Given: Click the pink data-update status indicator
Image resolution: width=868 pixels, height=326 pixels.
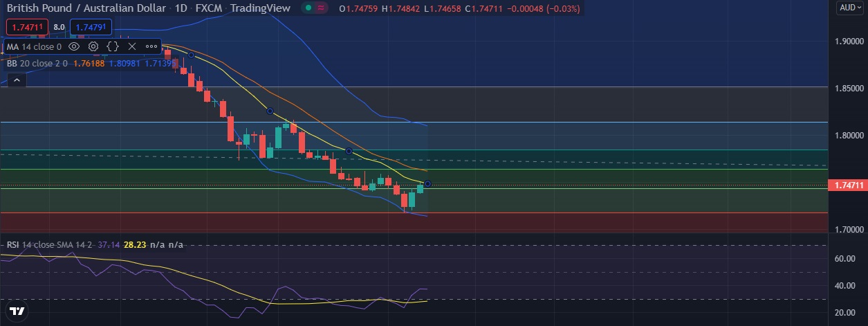Looking at the screenshot, I should point(322,9).
